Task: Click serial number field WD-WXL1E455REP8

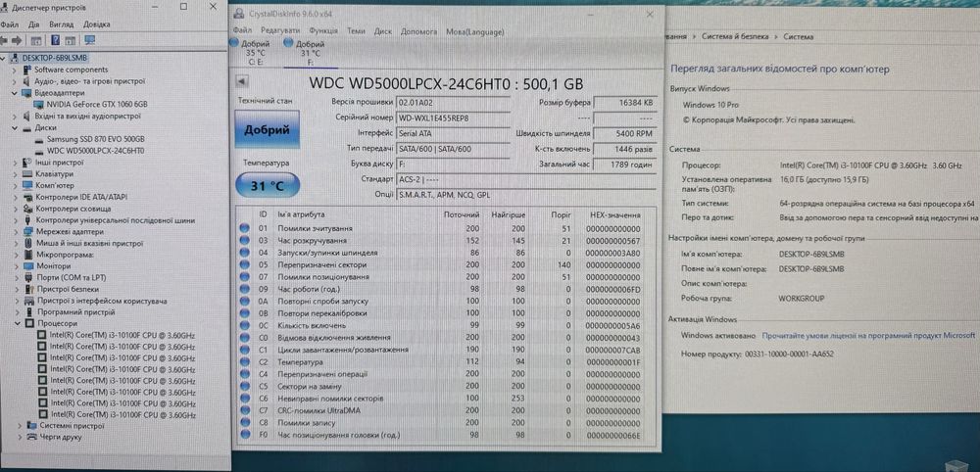Action: (x=453, y=118)
